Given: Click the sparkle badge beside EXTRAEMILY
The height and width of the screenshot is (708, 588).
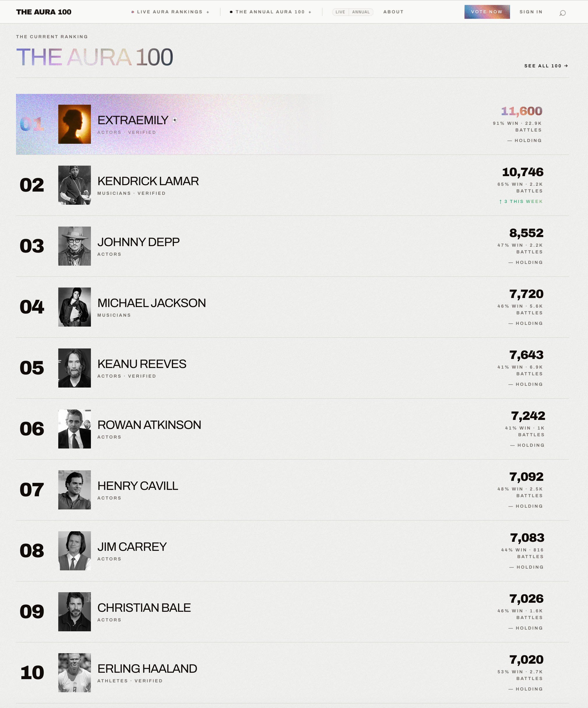Looking at the screenshot, I should coord(175,120).
